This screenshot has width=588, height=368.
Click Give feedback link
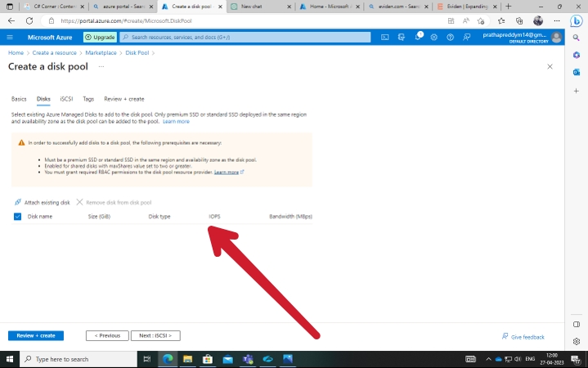(x=523, y=336)
